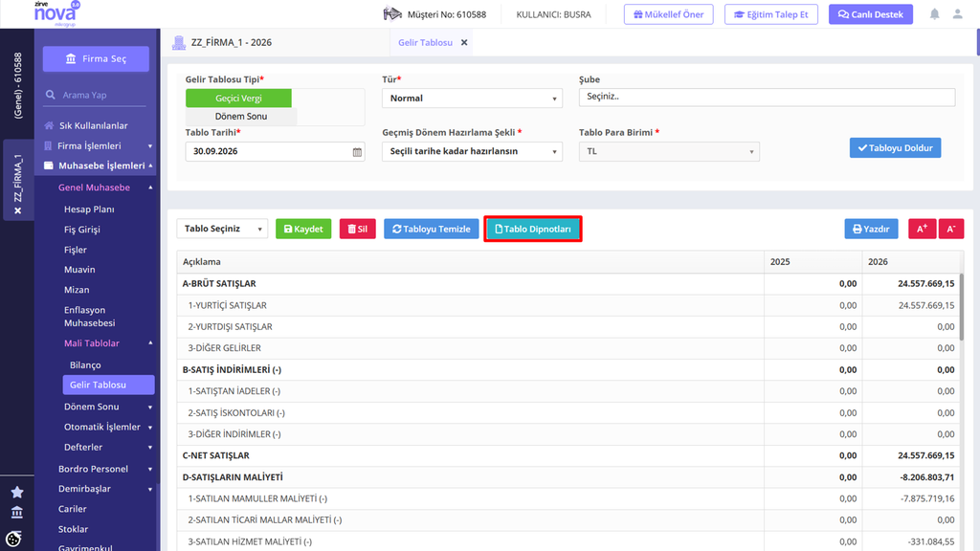
Task: Switch to the Gelir Tablosu tab
Action: tap(425, 42)
